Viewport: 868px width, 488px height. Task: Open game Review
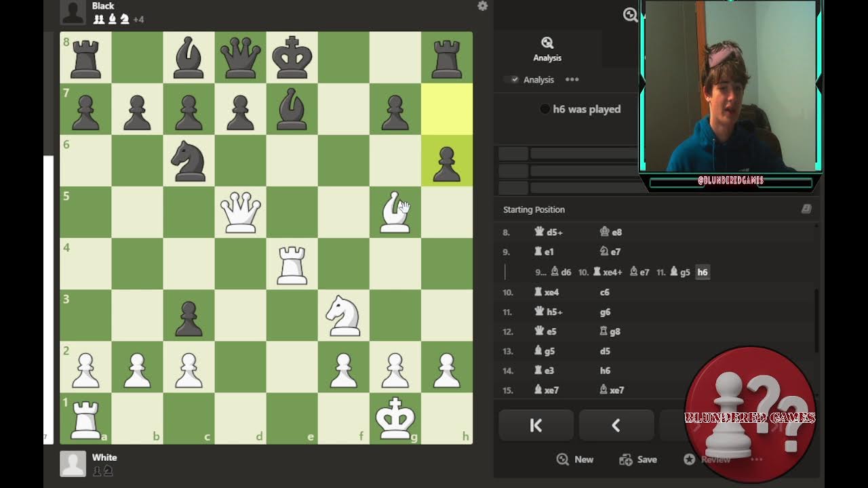pyautogui.click(x=707, y=460)
